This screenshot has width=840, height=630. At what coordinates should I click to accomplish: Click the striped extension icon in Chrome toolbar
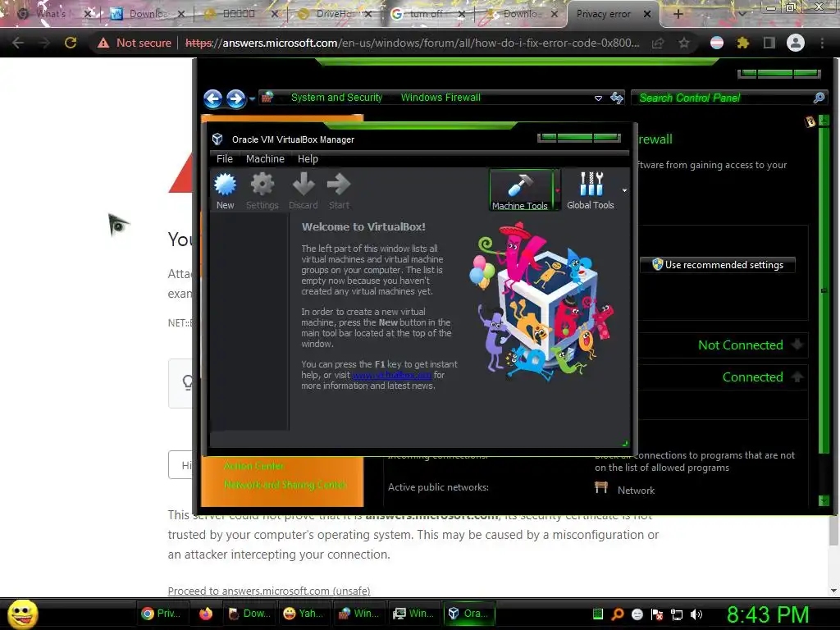point(716,43)
